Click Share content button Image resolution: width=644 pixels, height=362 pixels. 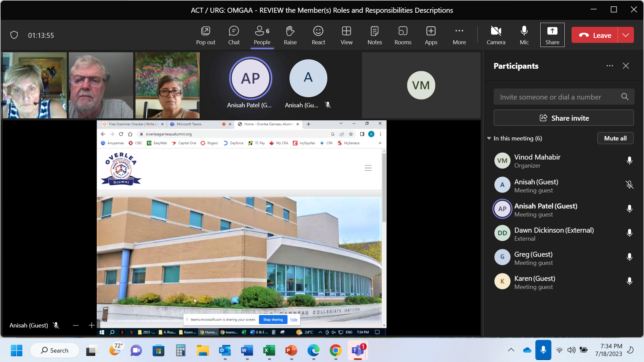click(552, 35)
